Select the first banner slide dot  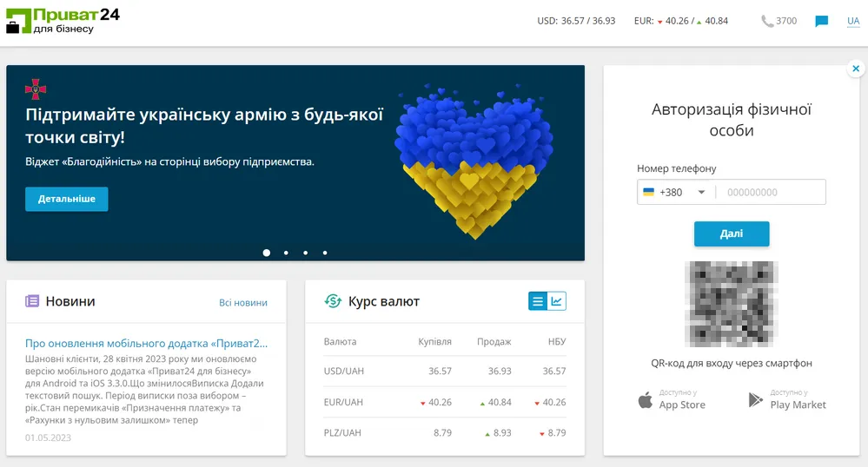pos(266,253)
